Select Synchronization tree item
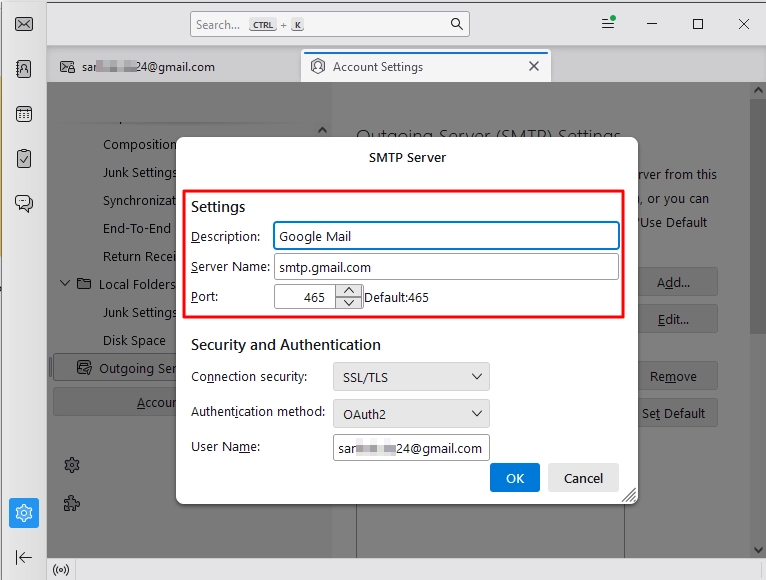Image resolution: width=766 pixels, height=580 pixels. click(x=139, y=200)
